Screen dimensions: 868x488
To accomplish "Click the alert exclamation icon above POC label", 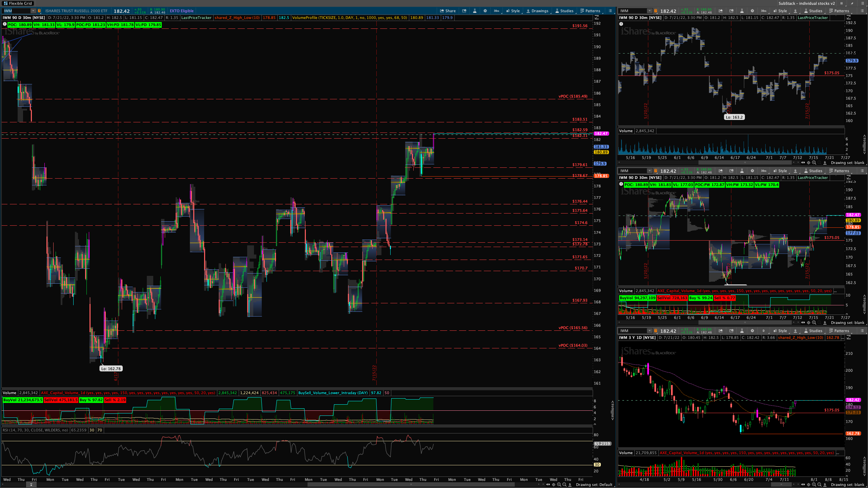I will [4, 24].
